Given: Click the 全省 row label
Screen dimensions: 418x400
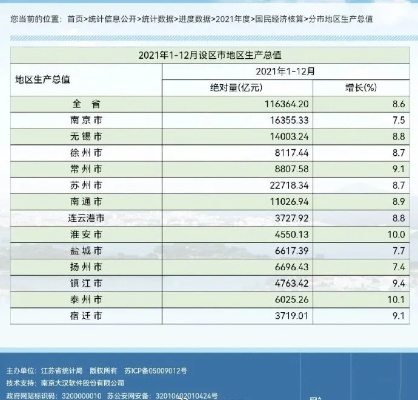Looking at the screenshot, I should pyautogui.click(x=86, y=104).
